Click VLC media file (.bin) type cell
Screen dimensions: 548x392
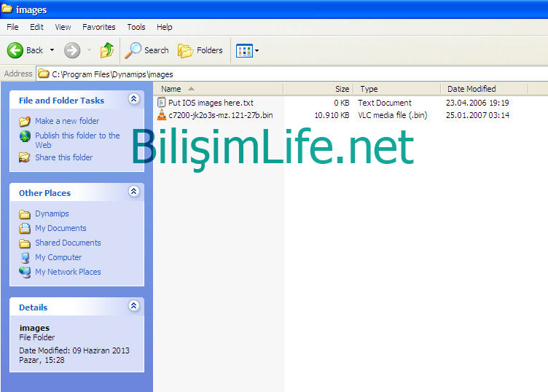393,115
